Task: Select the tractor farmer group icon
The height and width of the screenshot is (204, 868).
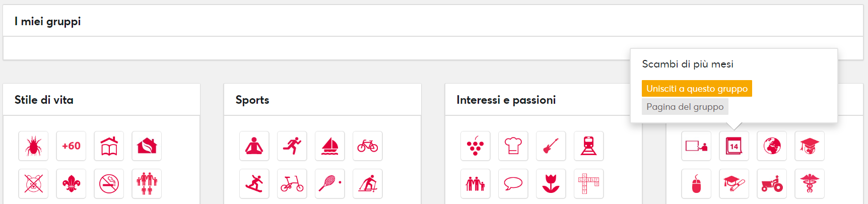Action: [x=771, y=184]
